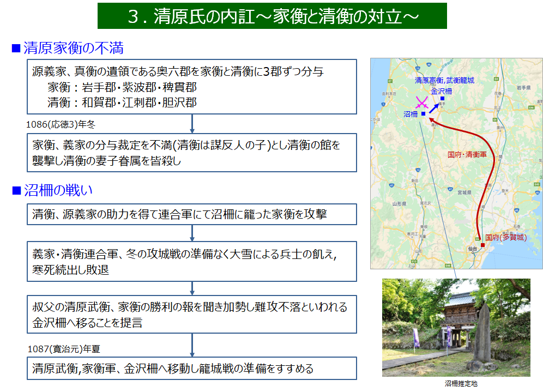Select the box about 大雪 and 連合軍 defeat
543x392 pixels.
192,261
